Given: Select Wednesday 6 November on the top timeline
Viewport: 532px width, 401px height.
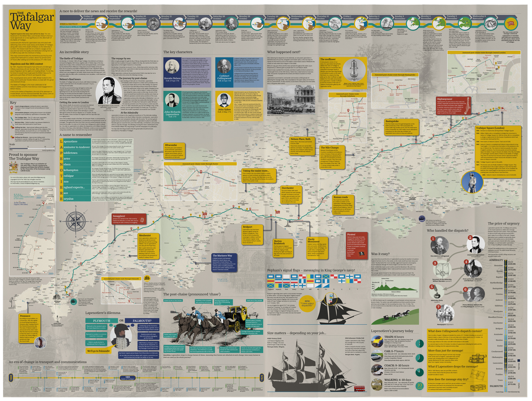Looking at the screenshot, I should (479, 18).
